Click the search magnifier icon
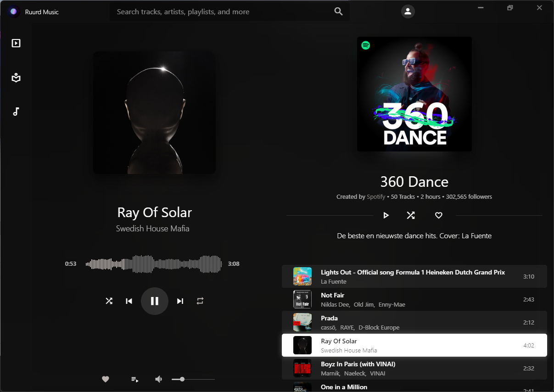The image size is (554, 392). [338, 11]
